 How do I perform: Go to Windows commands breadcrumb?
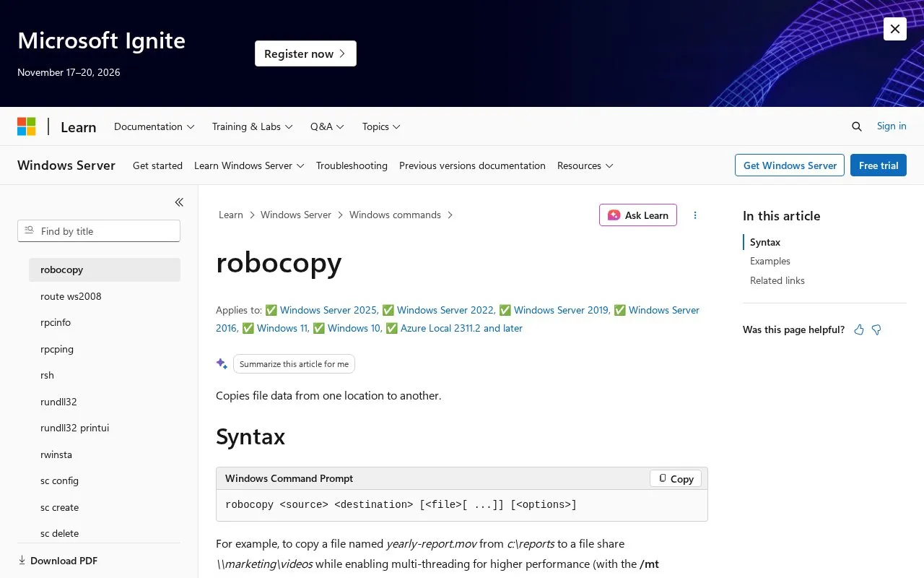coord(395,215)
